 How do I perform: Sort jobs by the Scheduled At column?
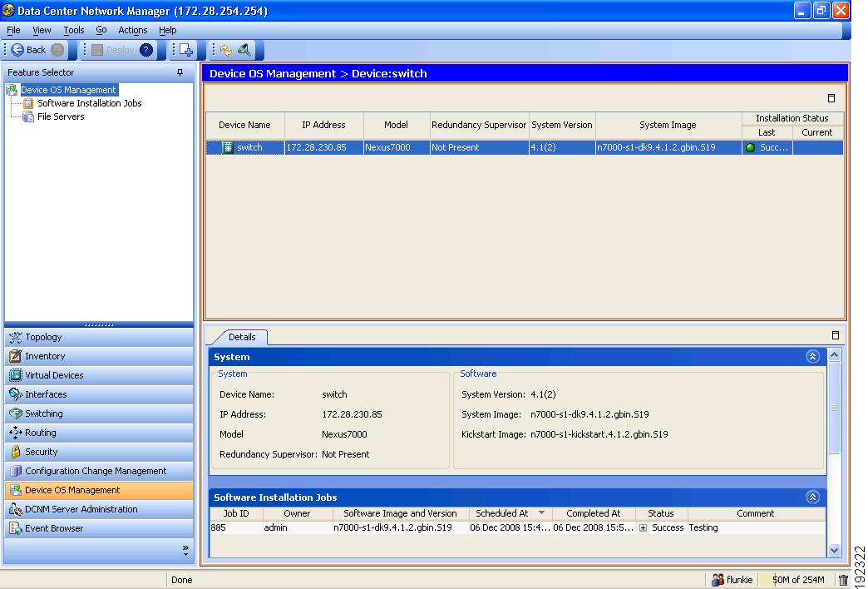504,513
